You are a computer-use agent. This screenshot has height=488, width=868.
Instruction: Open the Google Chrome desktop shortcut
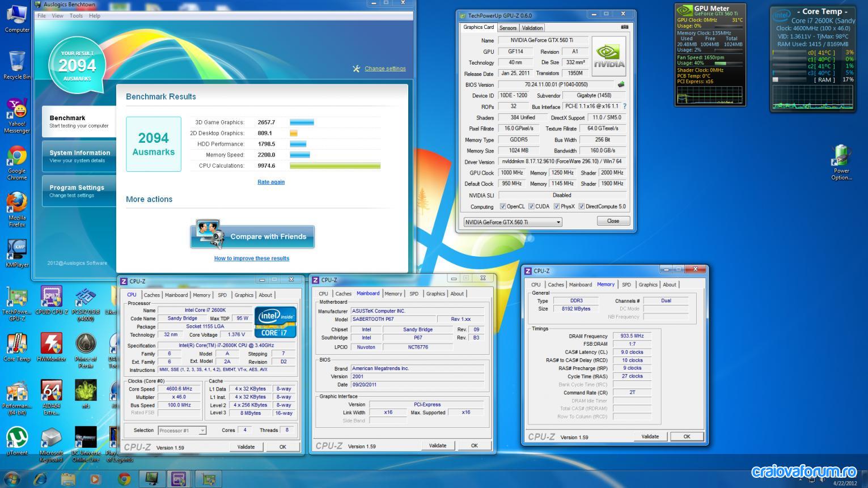click(x=17, y=163)
